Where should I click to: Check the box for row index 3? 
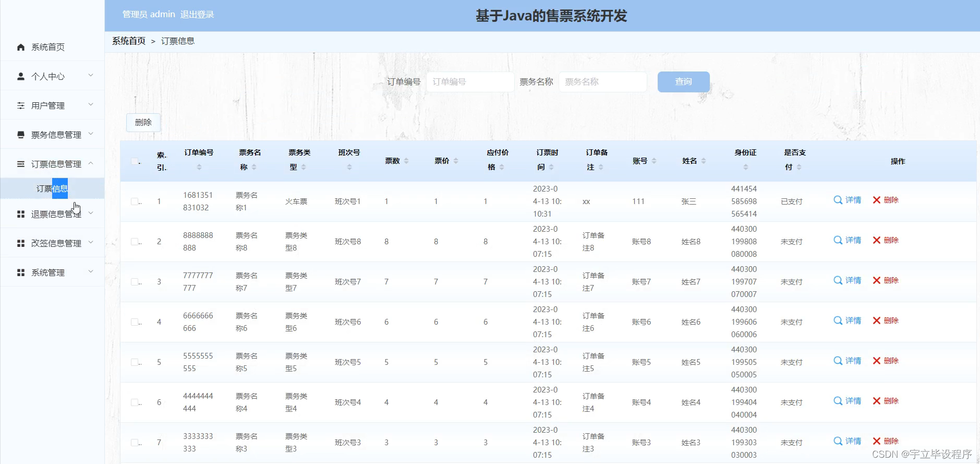point(135,282)
